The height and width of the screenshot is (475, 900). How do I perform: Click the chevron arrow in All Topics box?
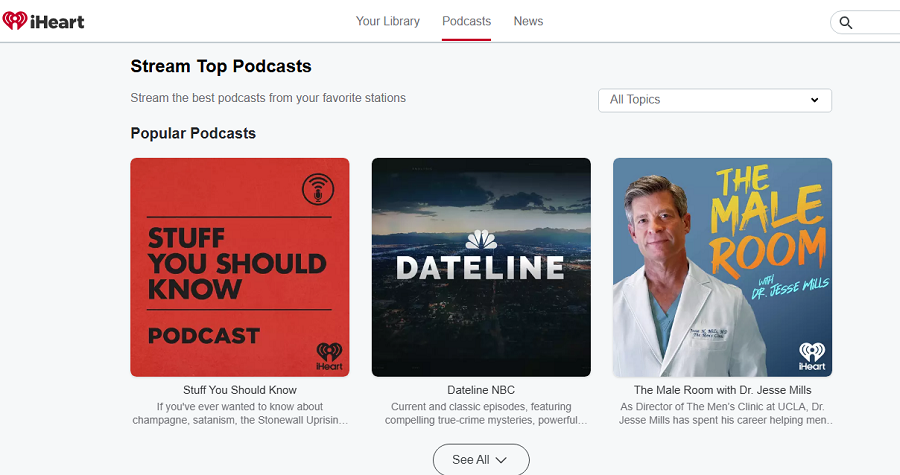click(x=814, y=100)
